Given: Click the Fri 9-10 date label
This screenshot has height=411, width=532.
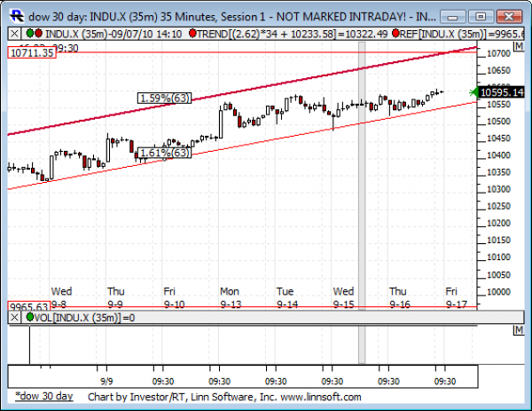Looking at the screenshot, I should pos(174,297).
